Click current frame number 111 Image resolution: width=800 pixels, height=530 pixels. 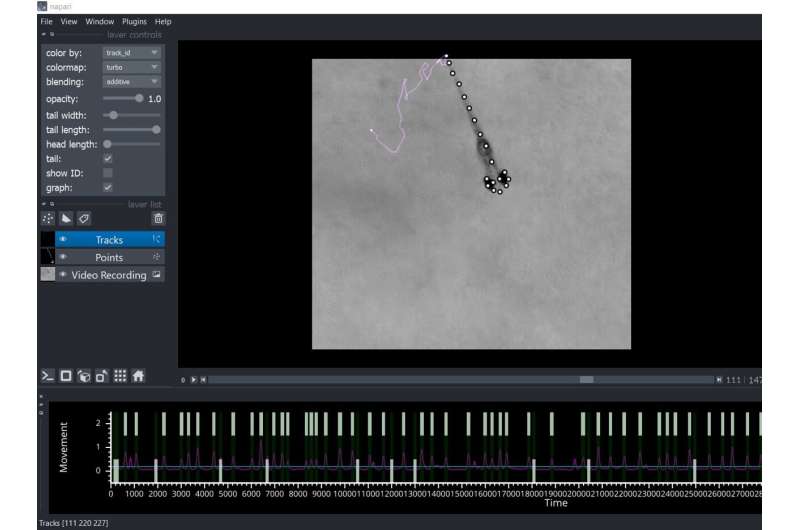(x=733, y=380)
